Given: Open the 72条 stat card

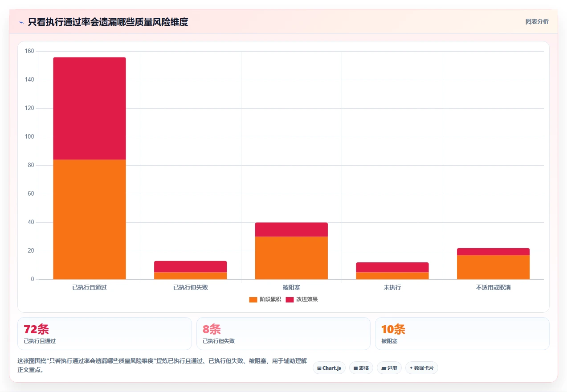Looking at the screenshot, I should point(105,334).
